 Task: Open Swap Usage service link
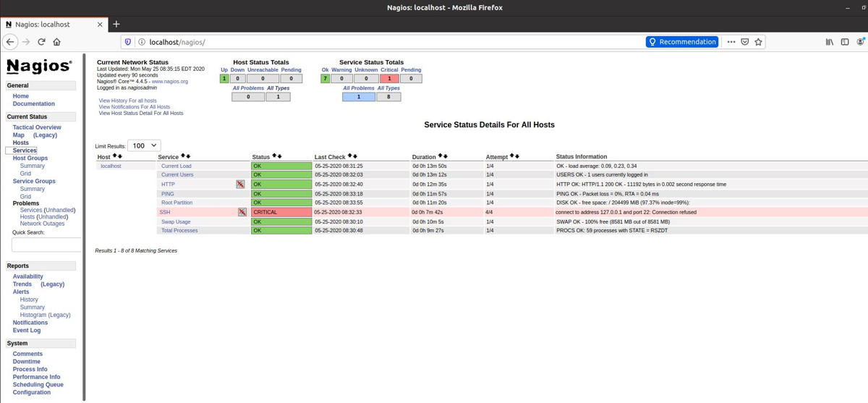tap(176, 221)
